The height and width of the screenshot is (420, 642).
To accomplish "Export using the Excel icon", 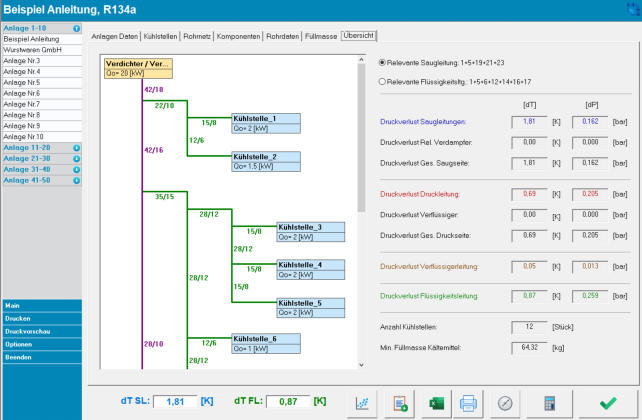I will click(436, 402).
